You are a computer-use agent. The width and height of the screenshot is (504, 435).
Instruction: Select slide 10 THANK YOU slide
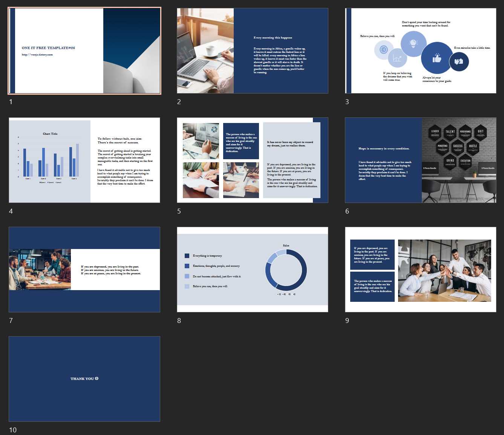(x=84, y=379)
